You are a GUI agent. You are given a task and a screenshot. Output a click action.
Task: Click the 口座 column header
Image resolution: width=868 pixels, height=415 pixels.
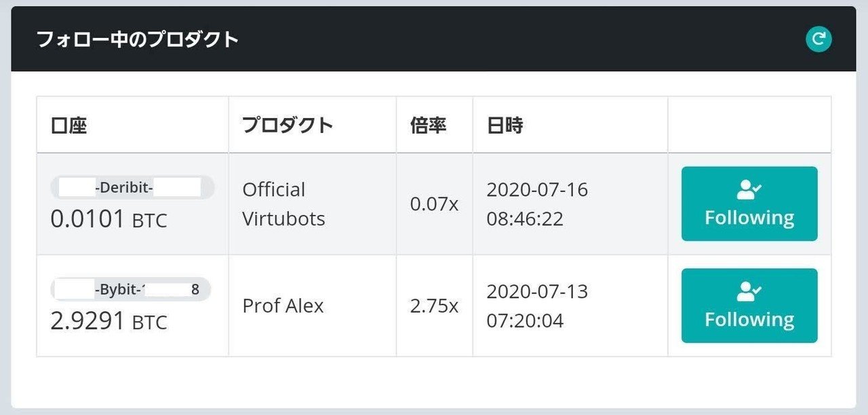pyautogui.click(x=69, y=125)
